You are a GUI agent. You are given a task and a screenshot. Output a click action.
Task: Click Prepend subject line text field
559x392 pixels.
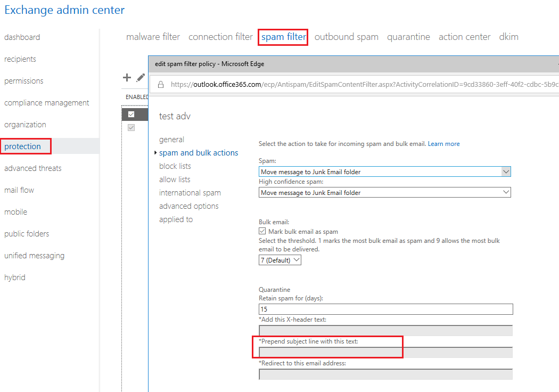[386, 353]
